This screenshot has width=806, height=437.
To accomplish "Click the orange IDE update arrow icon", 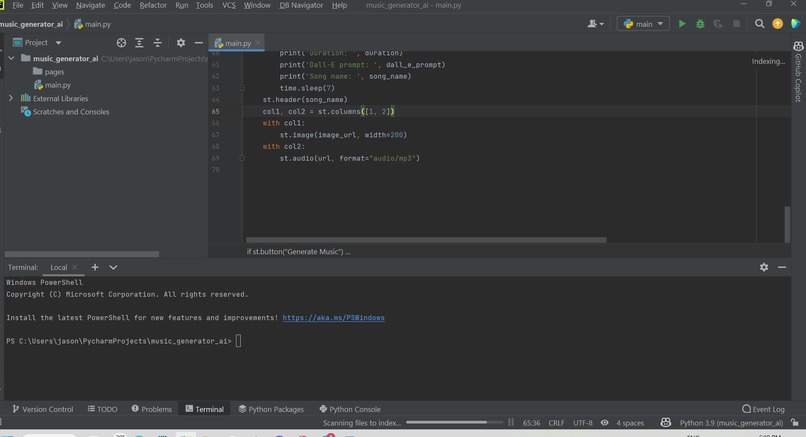I will pos(777,24).
